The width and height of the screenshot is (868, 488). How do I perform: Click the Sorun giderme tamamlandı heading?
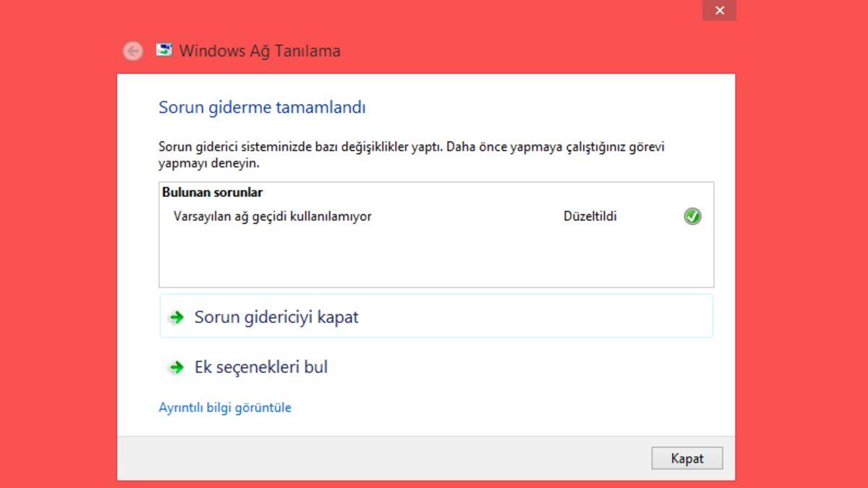pyautogui.click(x=261, y=106)
